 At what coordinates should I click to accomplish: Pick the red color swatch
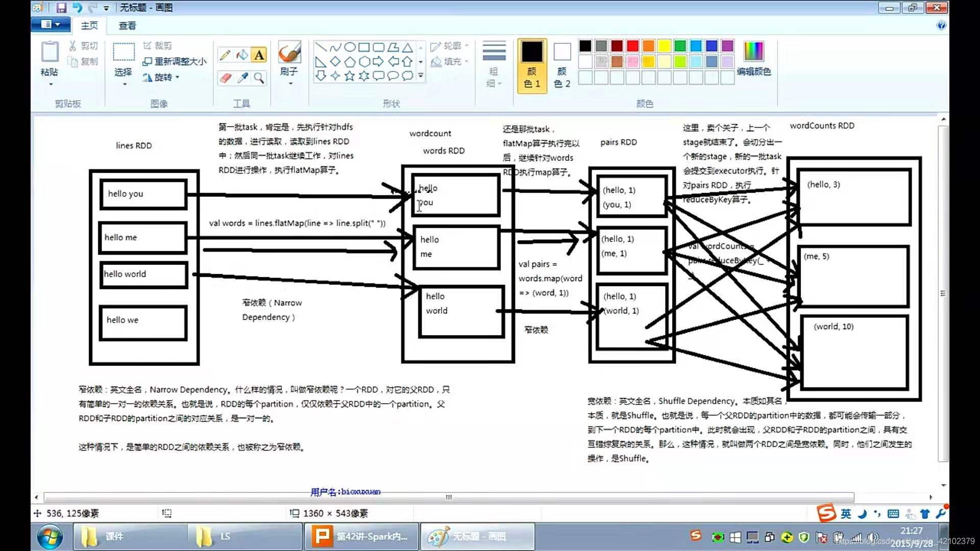click(632, 46)
